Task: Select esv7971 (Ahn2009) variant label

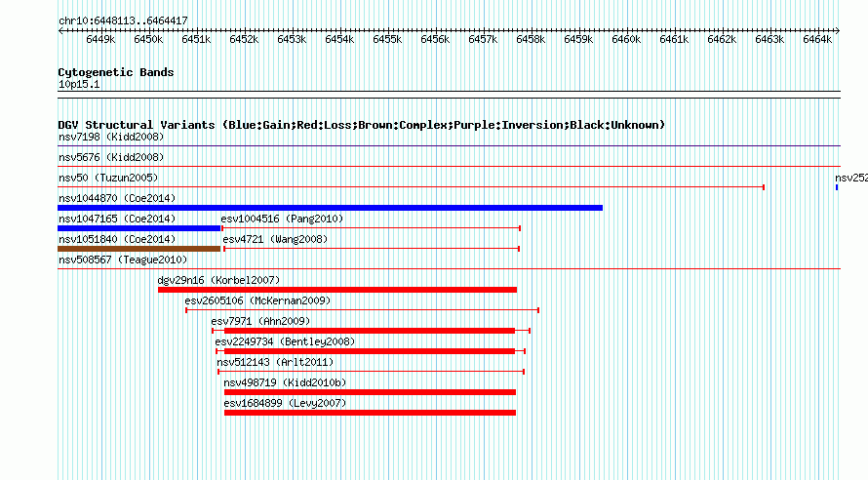Action: [x=260, y=321]
